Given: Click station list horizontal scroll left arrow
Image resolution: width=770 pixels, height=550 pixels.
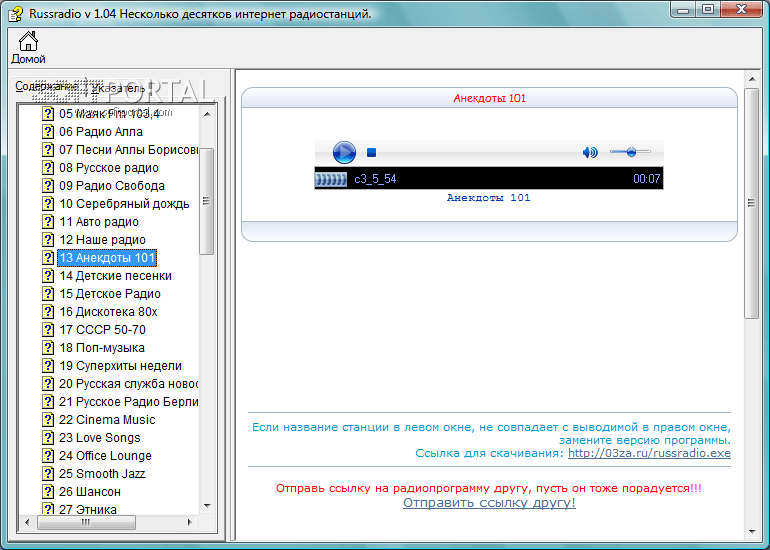Looking at the screenshot, I should (x=27, y=522).
